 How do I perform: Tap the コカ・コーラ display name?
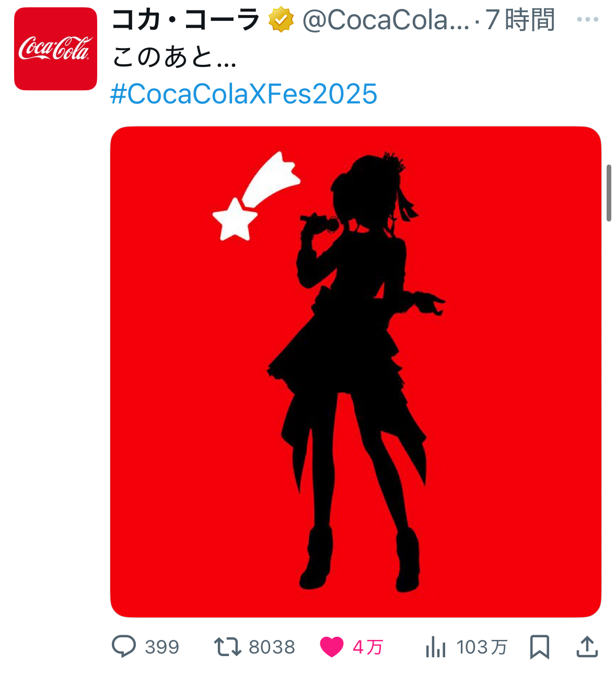click(x=185, y=20)
